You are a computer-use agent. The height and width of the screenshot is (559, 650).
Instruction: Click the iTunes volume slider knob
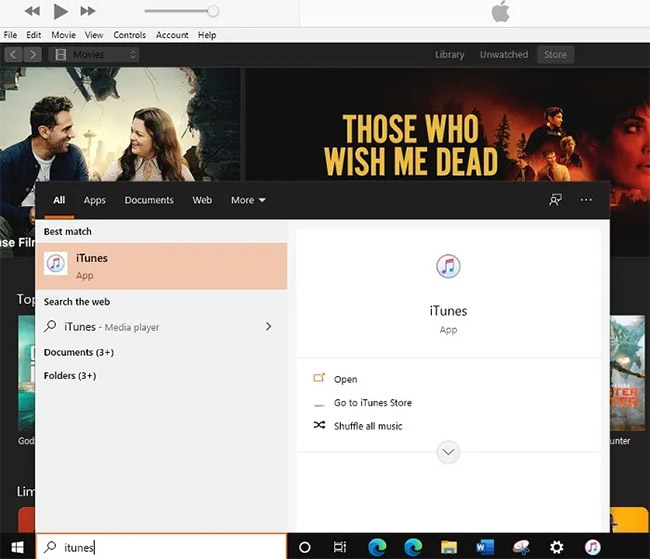point(213,11)
